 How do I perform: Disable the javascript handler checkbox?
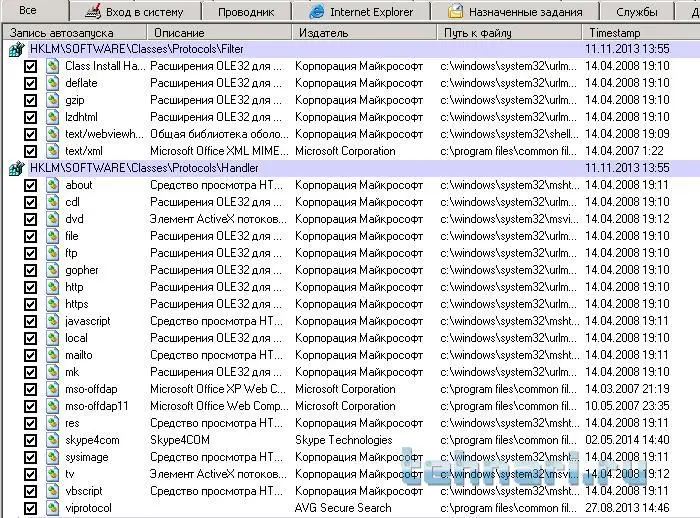point(30,322)
